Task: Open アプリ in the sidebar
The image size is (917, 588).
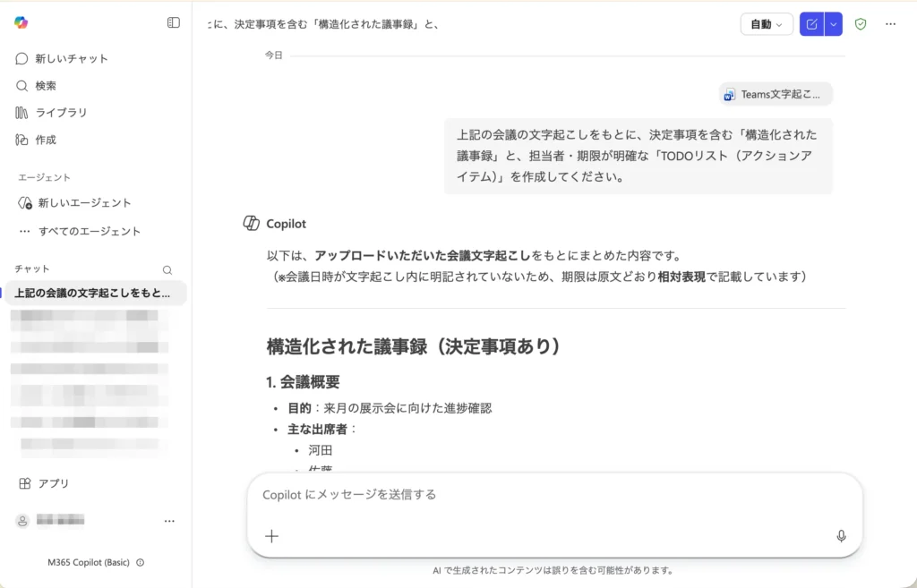Action: coord(45,483)
